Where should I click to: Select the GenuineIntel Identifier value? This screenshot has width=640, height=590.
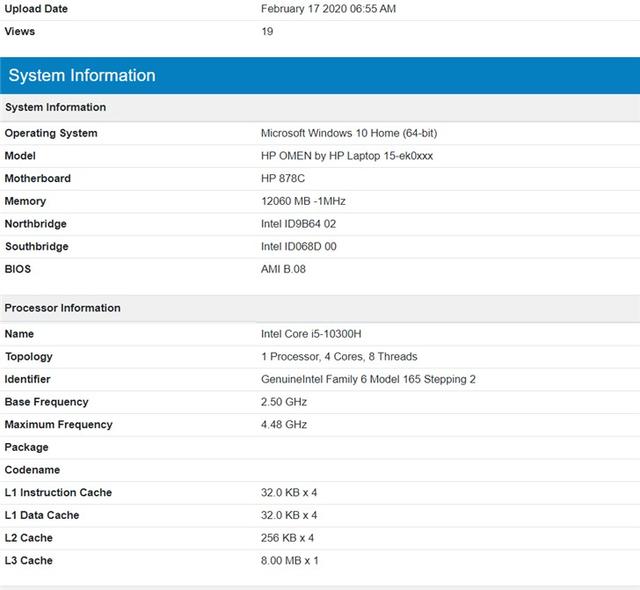[368, 379]
